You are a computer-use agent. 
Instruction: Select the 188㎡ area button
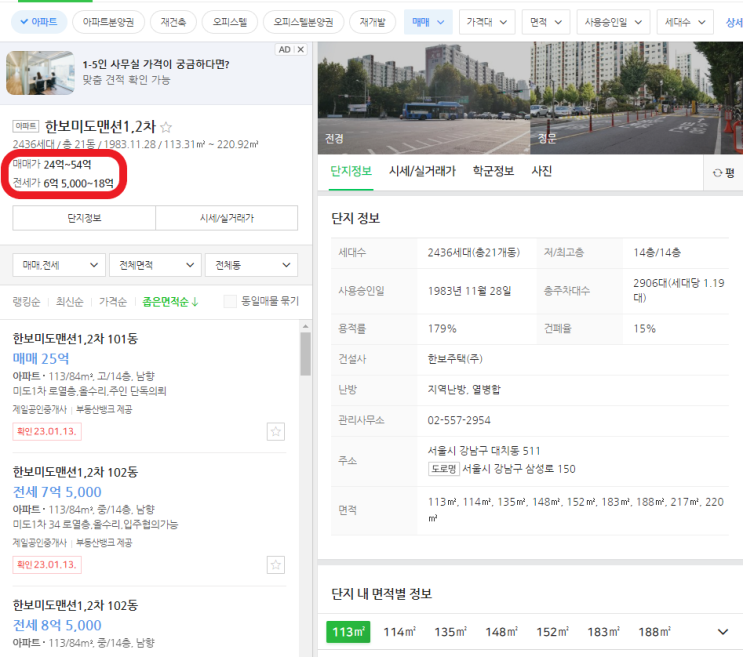[x=654, y=632]
